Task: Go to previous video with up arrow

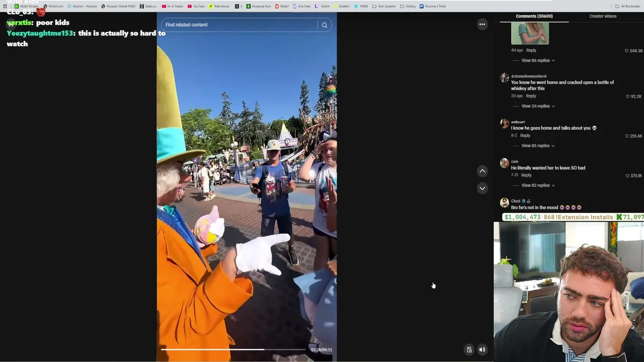Action: [x=482, y=171]
